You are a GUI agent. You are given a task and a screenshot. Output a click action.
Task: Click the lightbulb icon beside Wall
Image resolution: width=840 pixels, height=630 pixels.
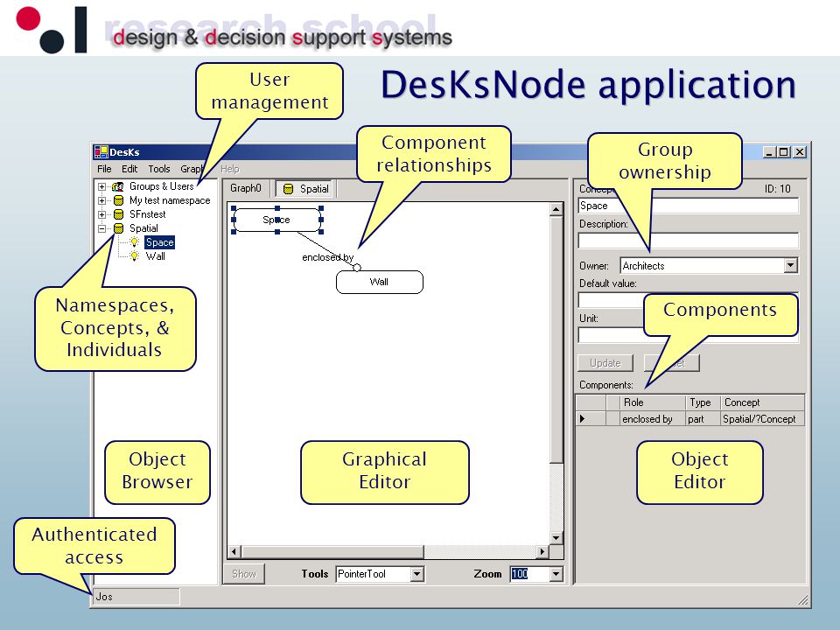pyautogui.click(x=135, y=256)
